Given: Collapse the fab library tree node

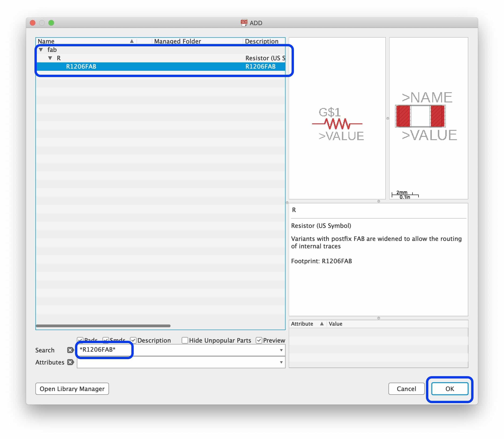Looking at the screenshot, I should [41, 50].
